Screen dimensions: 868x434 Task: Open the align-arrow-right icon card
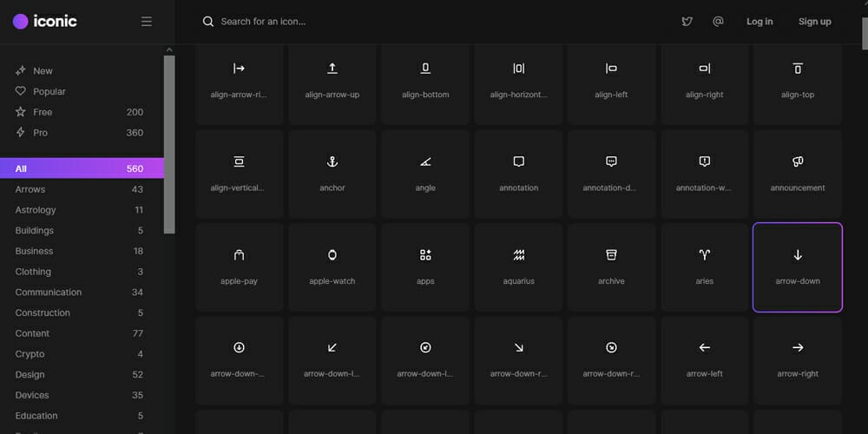[240, 81]
